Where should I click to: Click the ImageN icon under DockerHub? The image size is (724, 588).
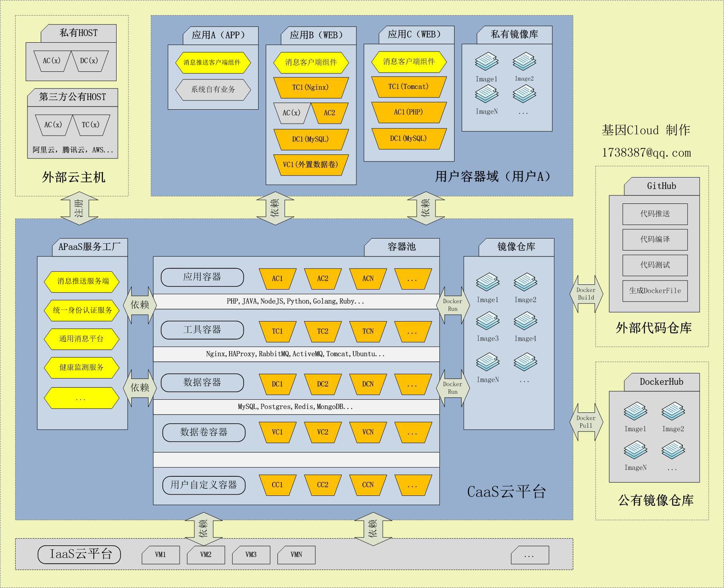(x=635, y=451)
